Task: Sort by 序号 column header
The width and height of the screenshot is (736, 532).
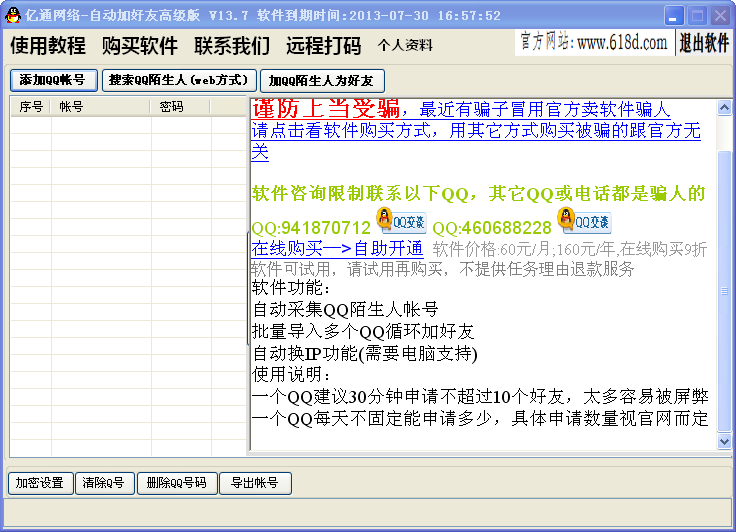Action: 31,107
